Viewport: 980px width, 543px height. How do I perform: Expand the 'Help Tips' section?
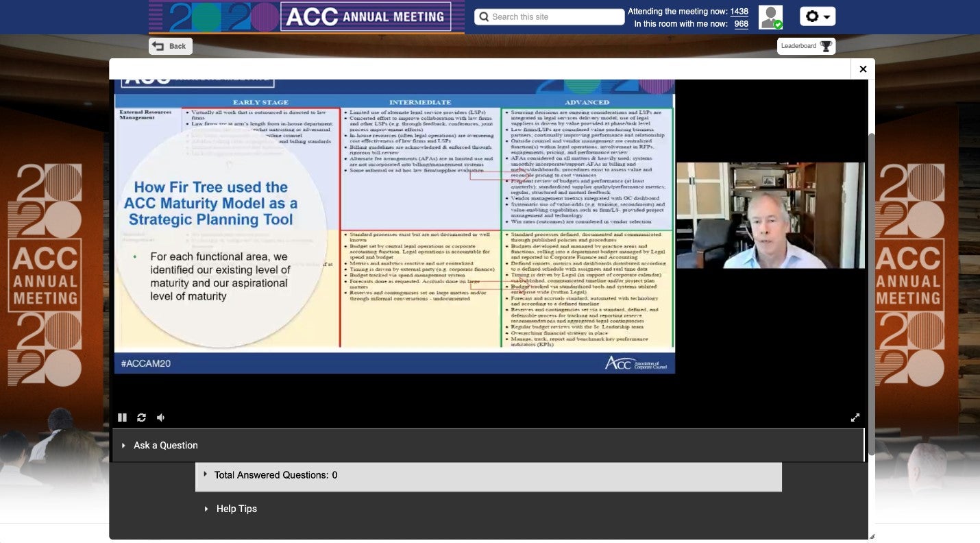click(x=236, y=509)
